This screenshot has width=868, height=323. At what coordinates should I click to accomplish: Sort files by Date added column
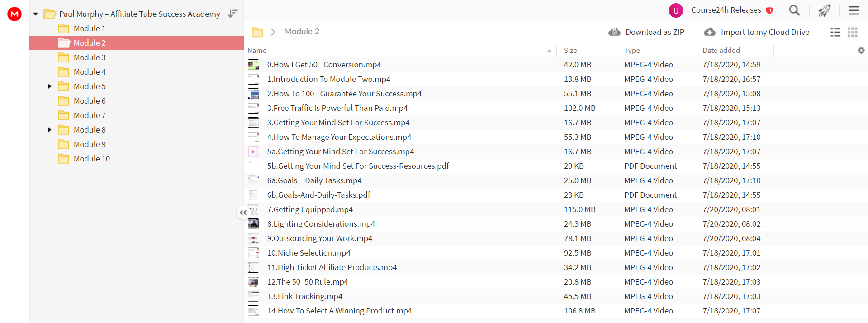point(721,51)
